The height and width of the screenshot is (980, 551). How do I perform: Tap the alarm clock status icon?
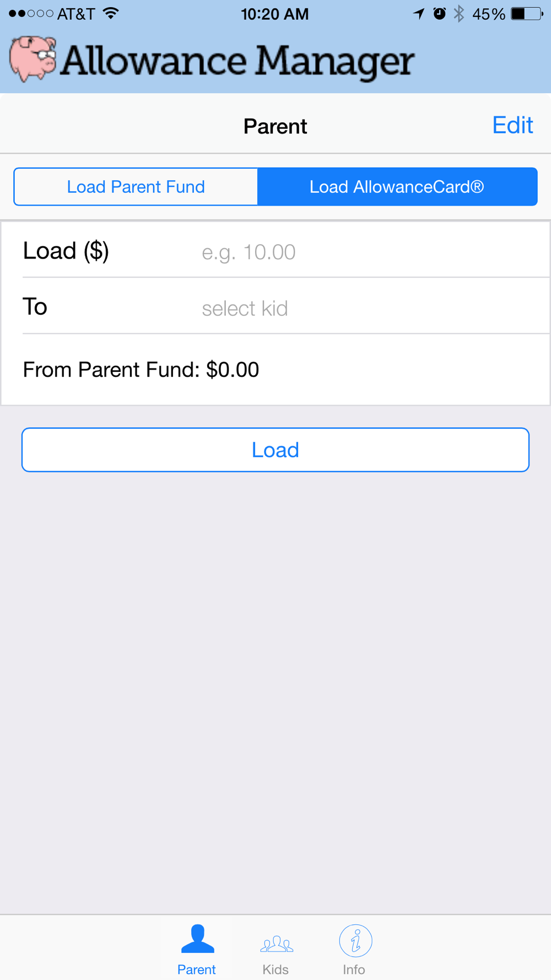point(439,14)
